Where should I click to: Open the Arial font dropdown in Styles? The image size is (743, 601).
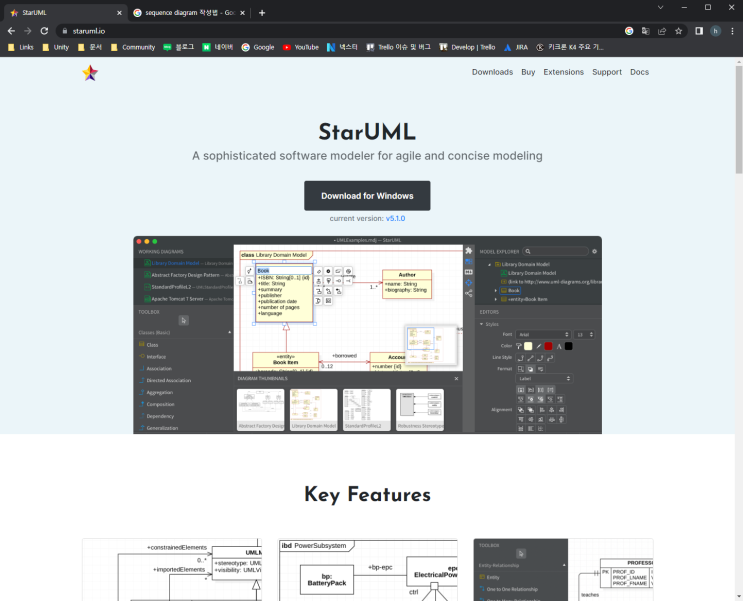point(543,335)
